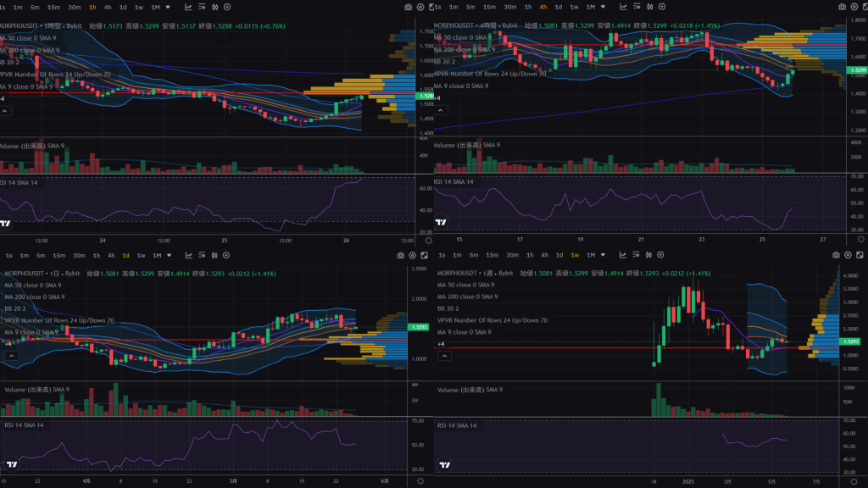
Task: Switch the daily panel to the 1w timeframe
Action: tap(142, 255)
